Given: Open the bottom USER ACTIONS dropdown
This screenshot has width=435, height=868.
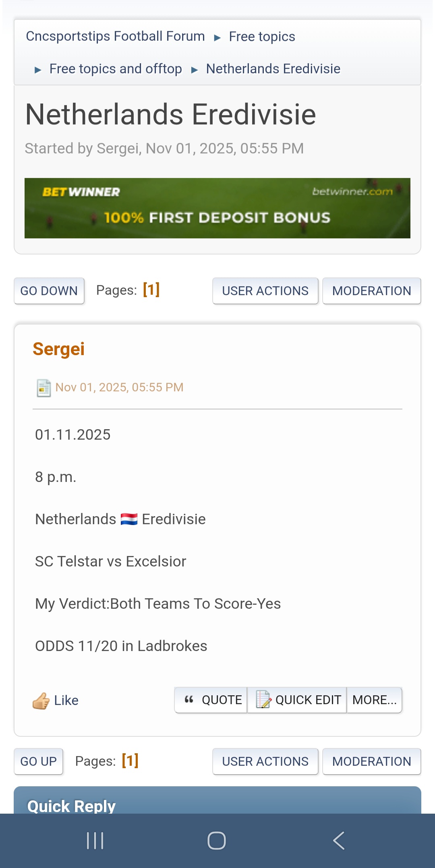Looking at the screenshot, I should click(265, 761).
